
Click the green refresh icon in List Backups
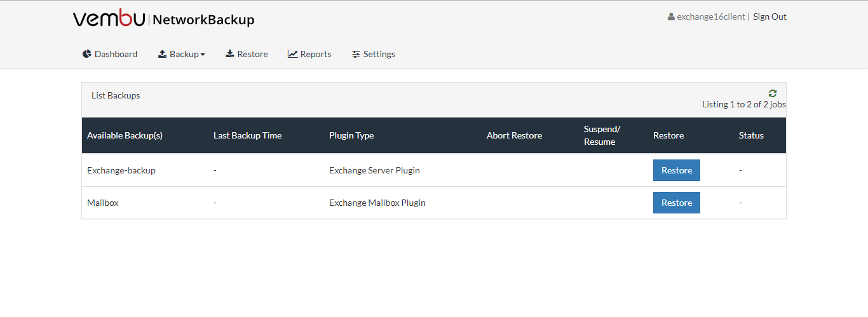point(773,93)
